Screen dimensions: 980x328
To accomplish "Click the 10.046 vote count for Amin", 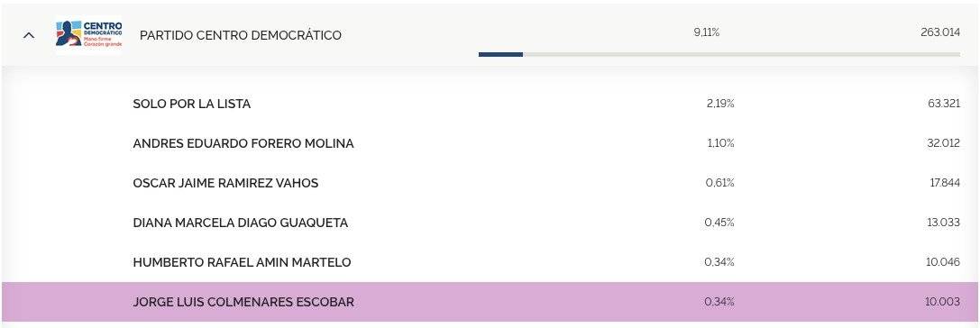I will coord(943,262).
